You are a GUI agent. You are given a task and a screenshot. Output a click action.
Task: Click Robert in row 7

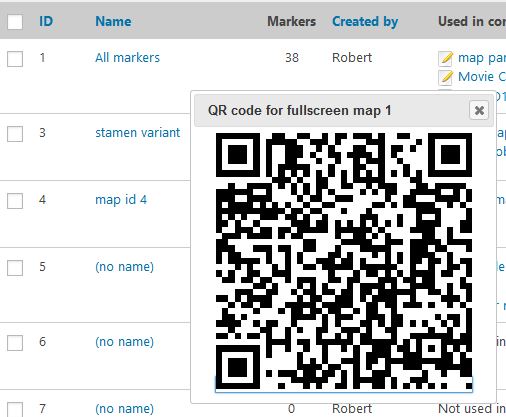pos(352,409)
